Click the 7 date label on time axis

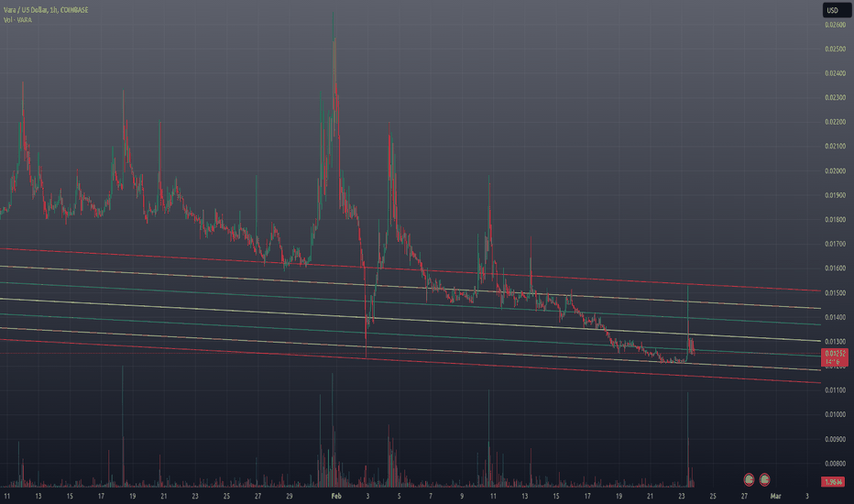[431, 497]
